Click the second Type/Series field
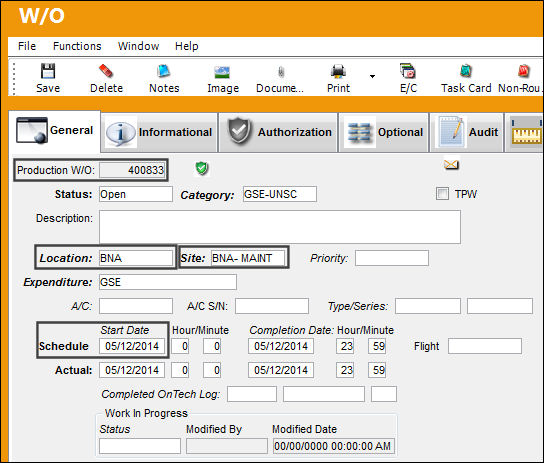544x463 pixels. (500, 306)
